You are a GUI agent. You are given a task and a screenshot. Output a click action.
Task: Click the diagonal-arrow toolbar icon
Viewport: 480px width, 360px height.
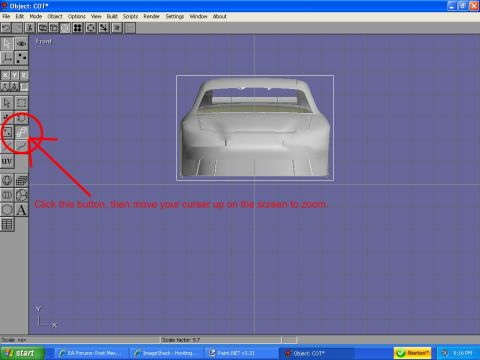coord(104,28)
